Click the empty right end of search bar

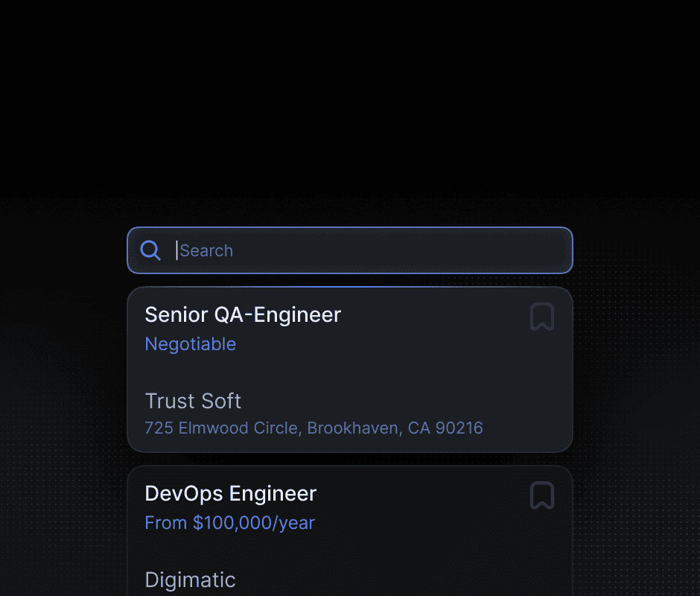(491, 250)
